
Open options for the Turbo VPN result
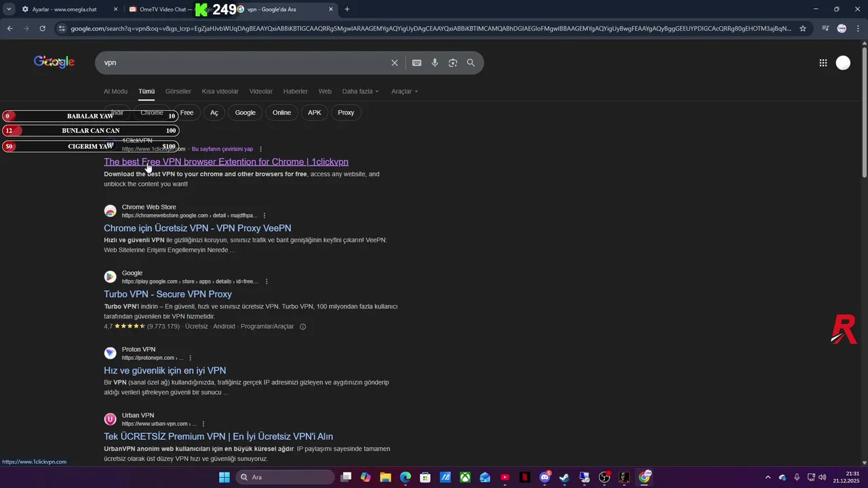tap(267, 281)
